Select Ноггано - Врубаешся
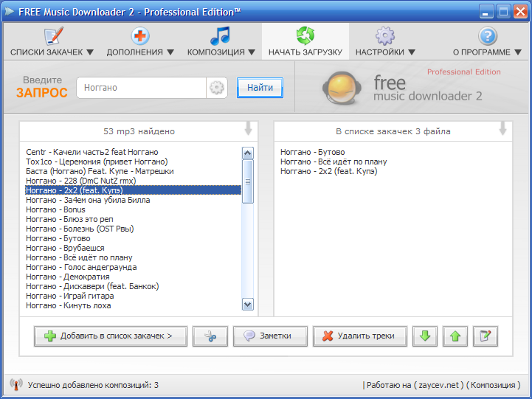 pyautogui.click(x=65, y=248)
